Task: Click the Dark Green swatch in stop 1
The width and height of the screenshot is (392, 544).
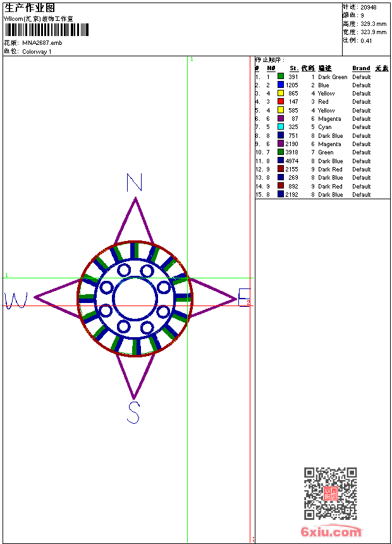Action: 281,77
